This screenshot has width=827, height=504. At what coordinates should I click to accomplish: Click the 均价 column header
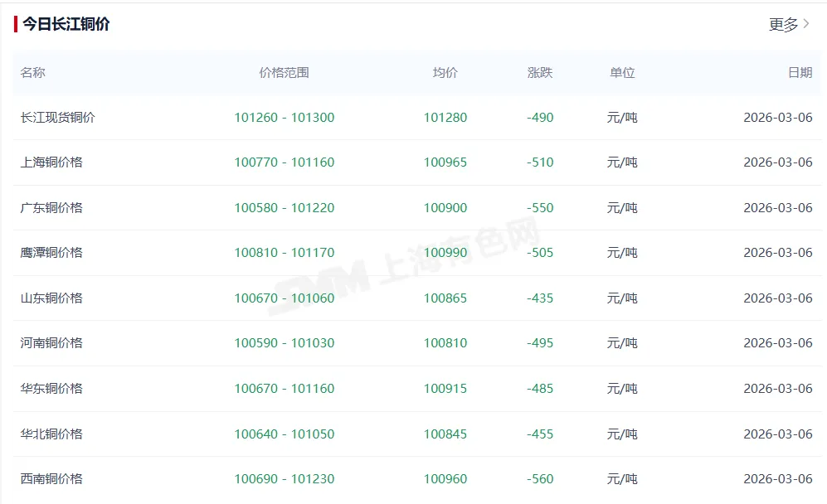pos(445,73)
